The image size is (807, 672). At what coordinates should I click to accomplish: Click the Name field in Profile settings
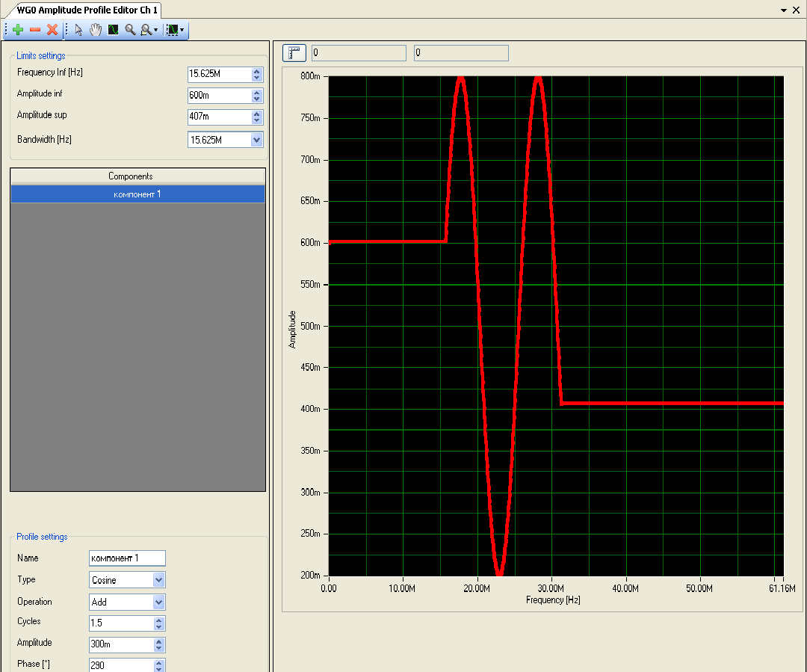click(x=127, y=558)
